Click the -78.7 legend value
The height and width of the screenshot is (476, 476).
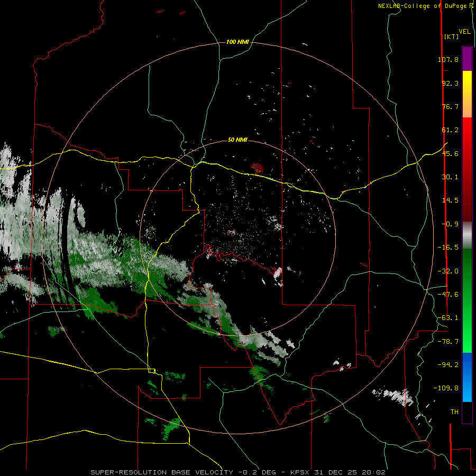click(x=448, y=342)
